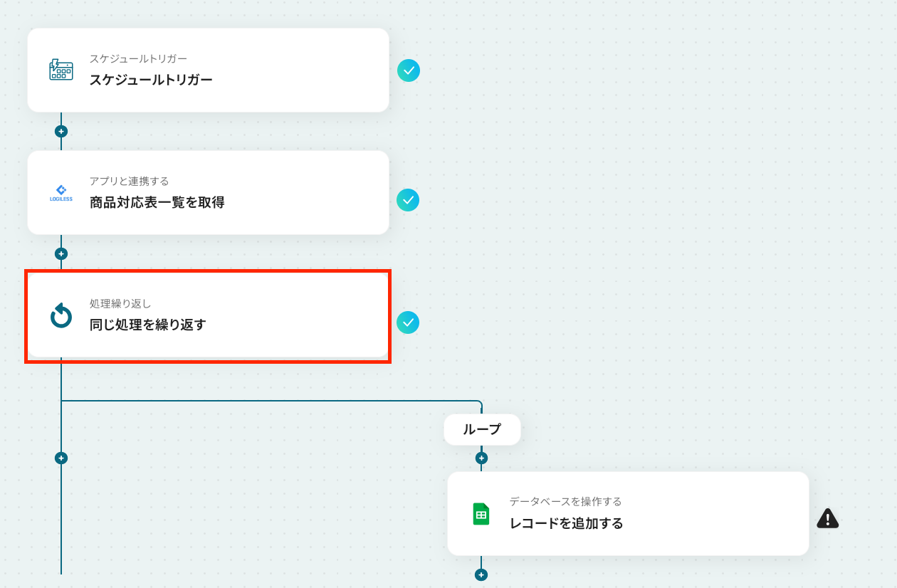
Task: Click the green Google Sheets icon
Action: point(481,514)
